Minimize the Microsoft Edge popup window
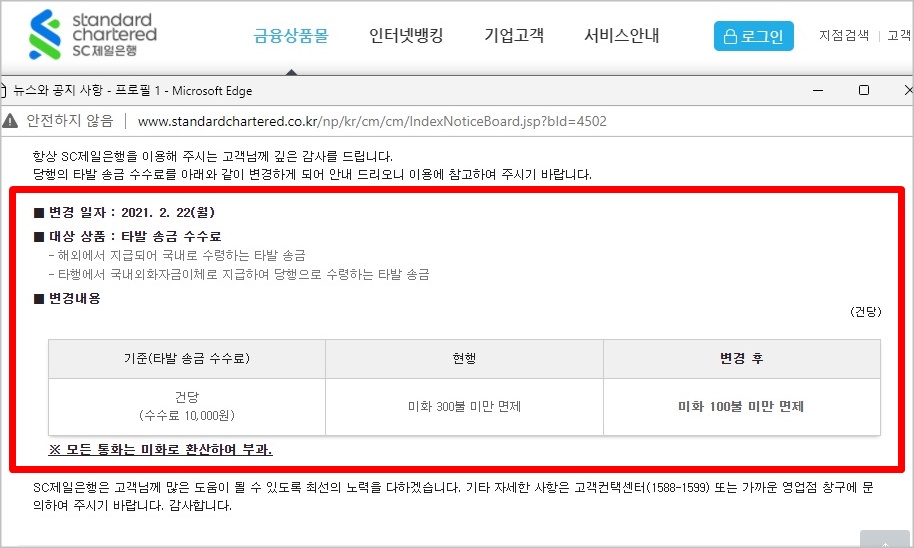This screenshot has width=914, height=548. 818,90
